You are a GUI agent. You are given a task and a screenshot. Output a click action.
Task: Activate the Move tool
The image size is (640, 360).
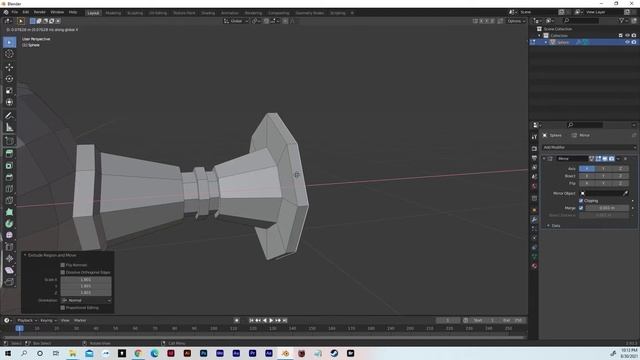9,67
